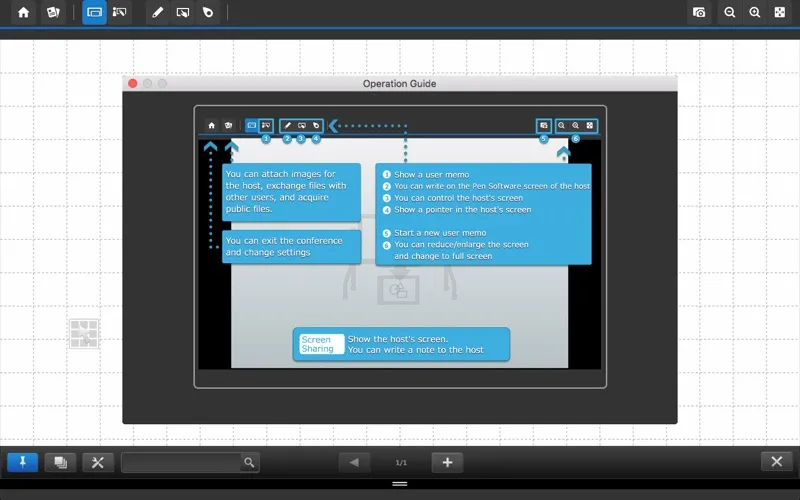Click the double-line panel handle at bottom
Viewport: 800px width, 500px height.
coord(400,484)
